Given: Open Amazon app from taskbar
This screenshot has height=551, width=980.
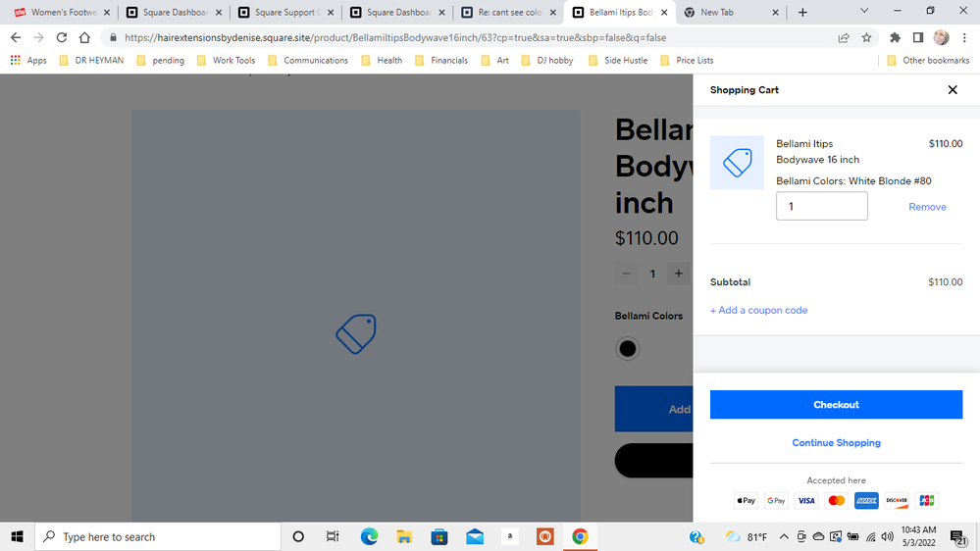Looking at the screenshot, I should 510,536.
